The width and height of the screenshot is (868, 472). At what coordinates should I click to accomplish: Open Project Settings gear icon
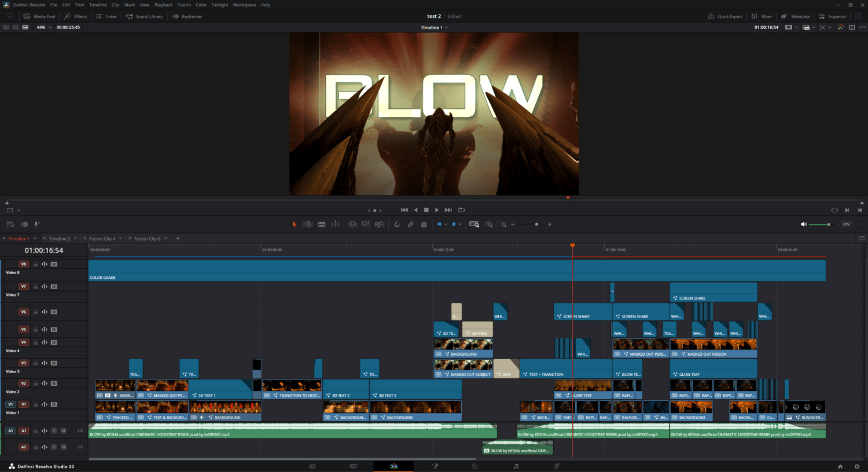(857, 466)
